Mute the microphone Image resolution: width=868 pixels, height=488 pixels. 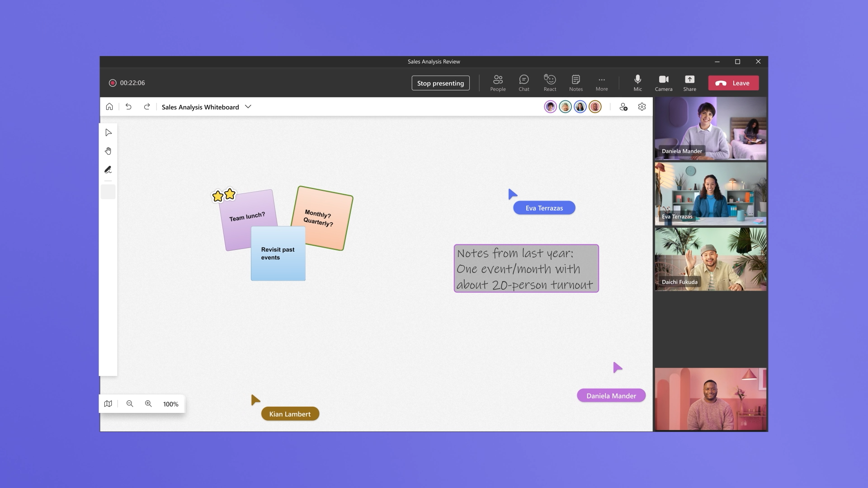(x=637, y=83)
